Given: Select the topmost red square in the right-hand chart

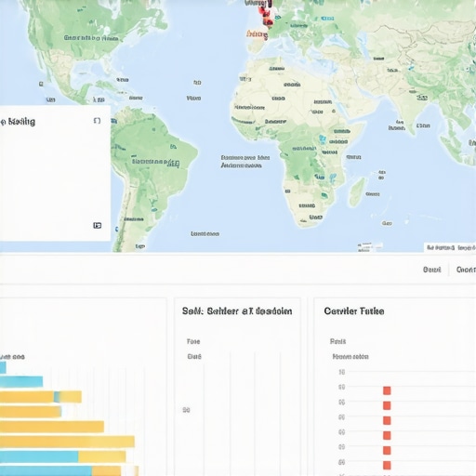Looking at the screenshot, I should click(387, 390).
